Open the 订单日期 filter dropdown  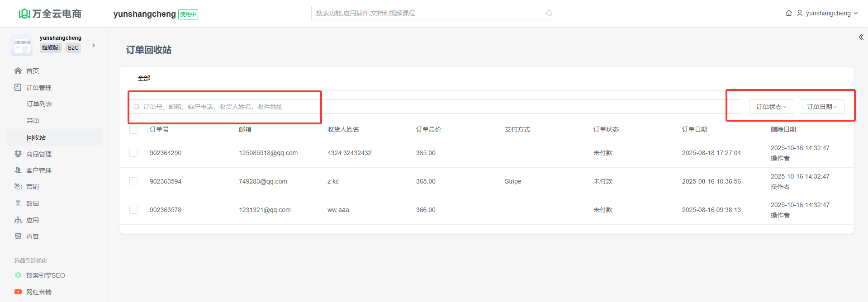(x=822, y=107)
